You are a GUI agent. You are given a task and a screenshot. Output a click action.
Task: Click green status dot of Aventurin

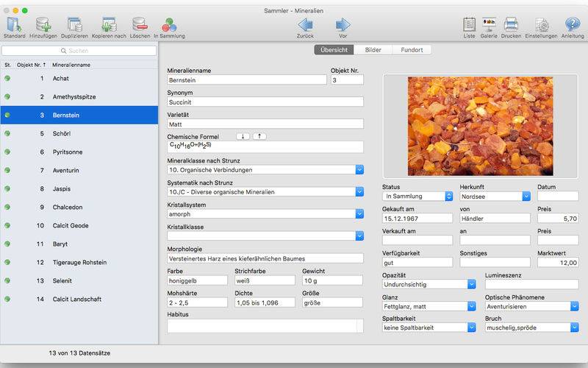(7, 171)
